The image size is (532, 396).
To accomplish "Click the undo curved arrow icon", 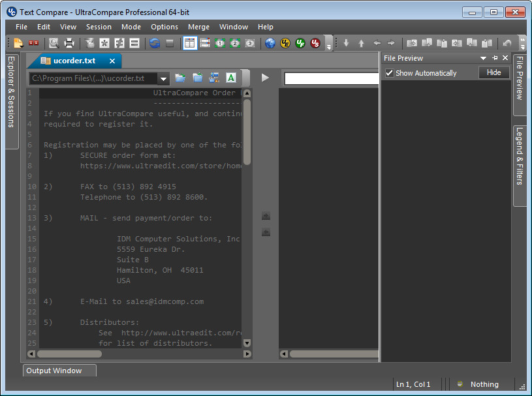I will (x=507, y=43).
